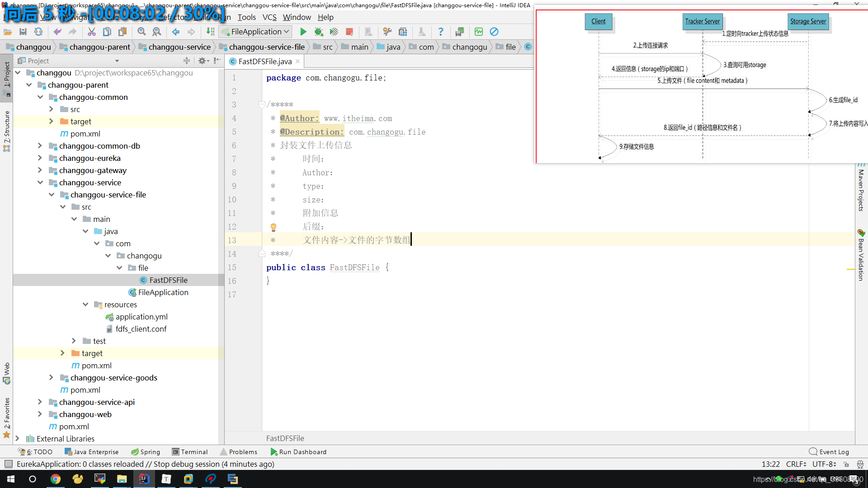Run FileApplication with green play icon
This screenshot has height=488, width=868.
click(x=303, y=32)
